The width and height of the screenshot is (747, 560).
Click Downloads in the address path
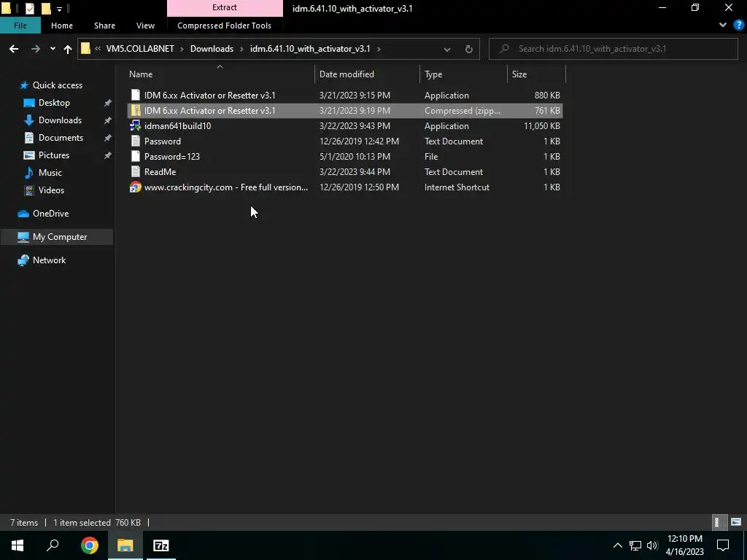pyautogui.click(x=212, y=49)
